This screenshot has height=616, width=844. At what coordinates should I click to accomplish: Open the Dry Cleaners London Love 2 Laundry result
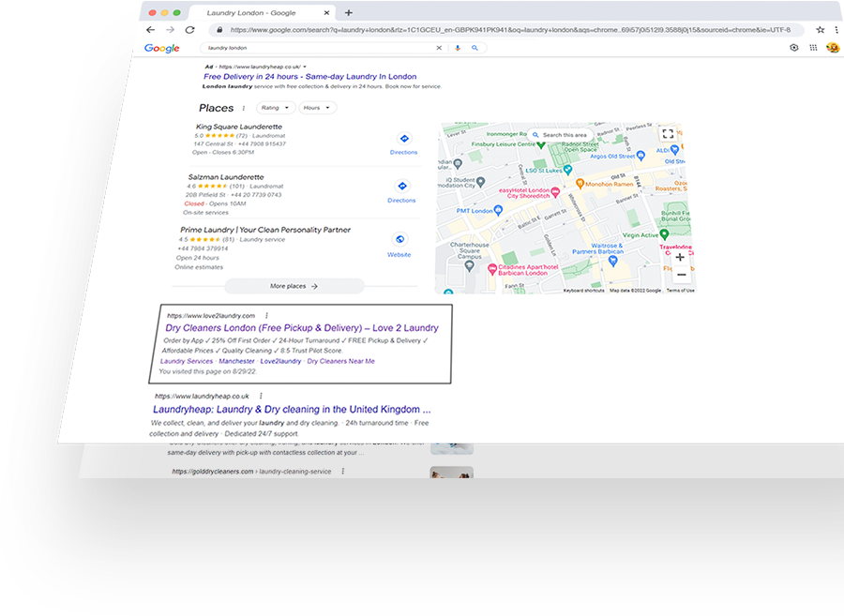301,328
